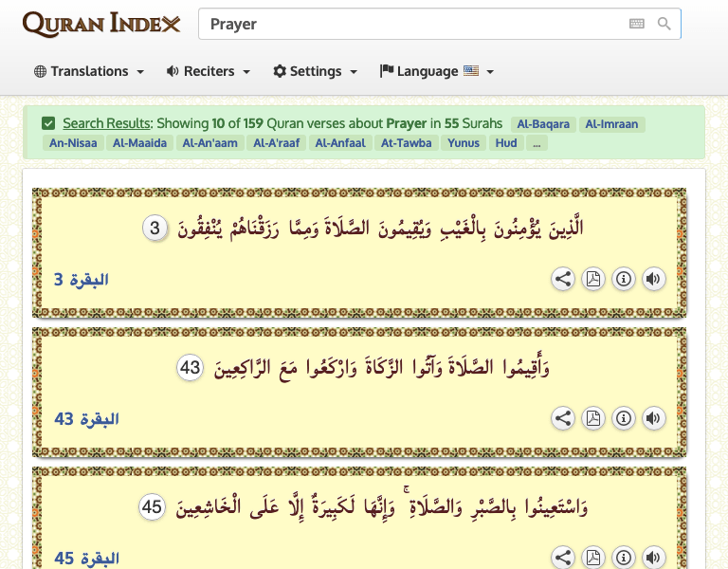Click the Arabic text of verse 3

point(380,228)
